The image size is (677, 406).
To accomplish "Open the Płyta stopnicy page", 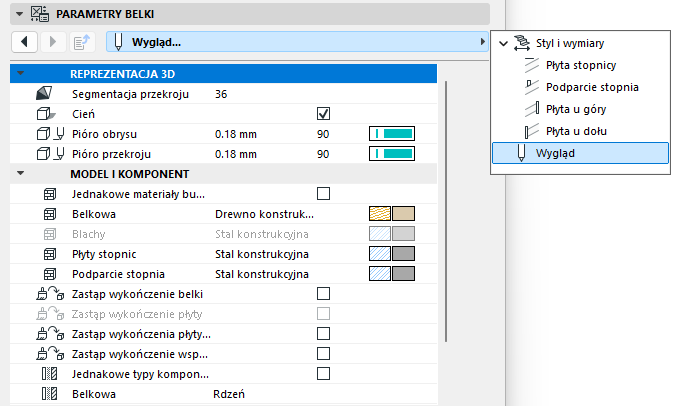I will pyautogui.click(x=581, y=65).
